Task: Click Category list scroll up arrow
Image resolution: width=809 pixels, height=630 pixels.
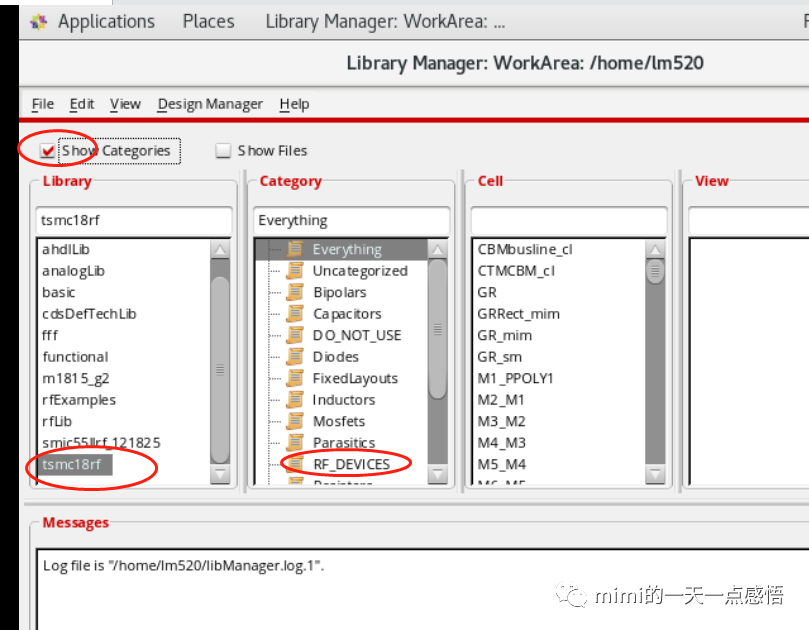Action: pyautogui.click(x=438, y=250)
